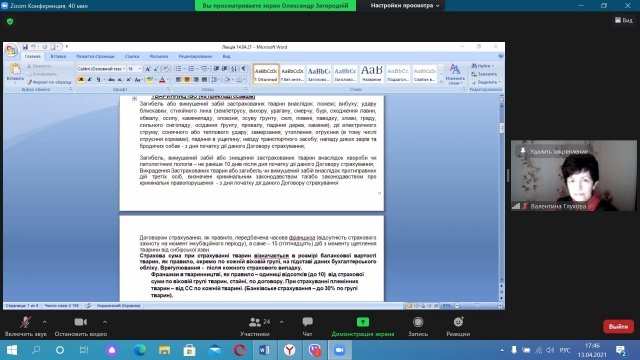Open Настройки просмотра view options dropdown
The width and height of the screenshot is (640, 360).
(405, 6)
